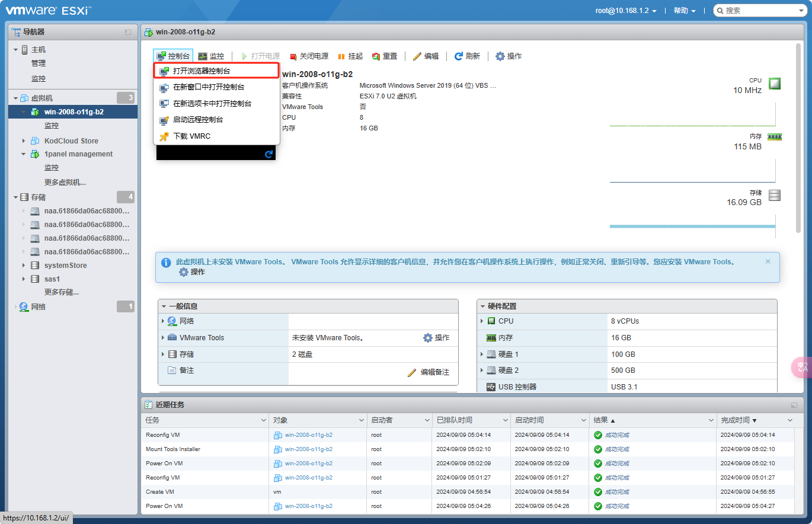Select 打开浏览器控制台 menu entry
This screenshot has width=812, height=524.
coord(216,71)
